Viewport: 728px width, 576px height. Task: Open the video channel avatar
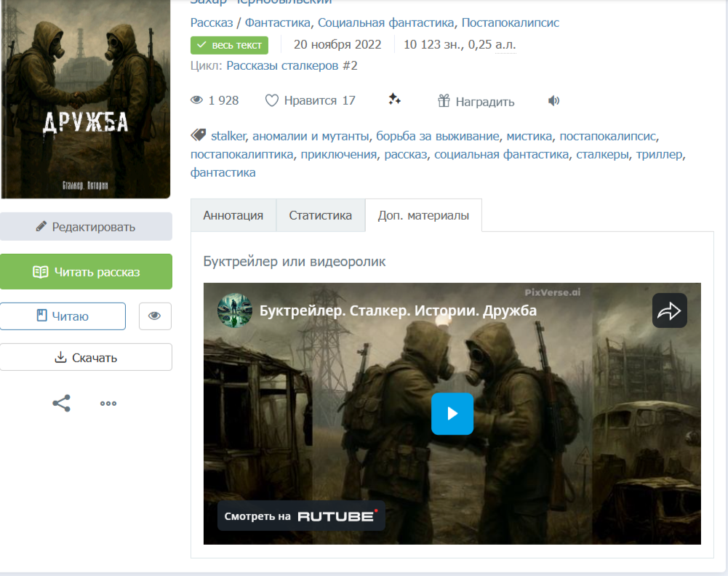(x=235, y=311)
